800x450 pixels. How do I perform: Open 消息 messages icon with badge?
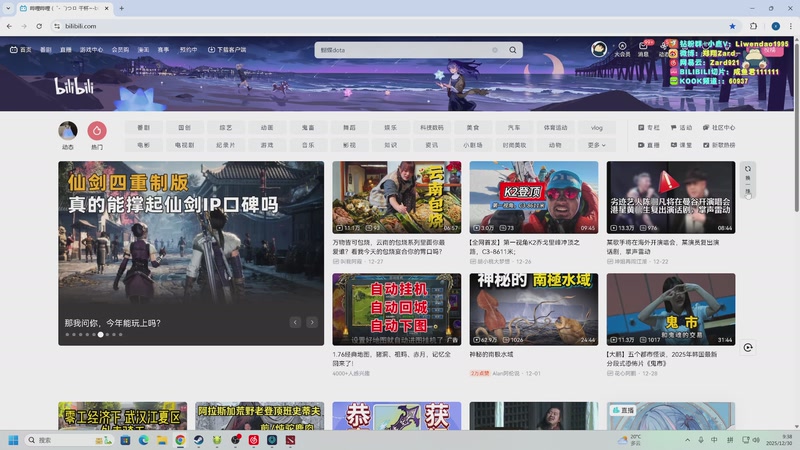coord(644,49)
